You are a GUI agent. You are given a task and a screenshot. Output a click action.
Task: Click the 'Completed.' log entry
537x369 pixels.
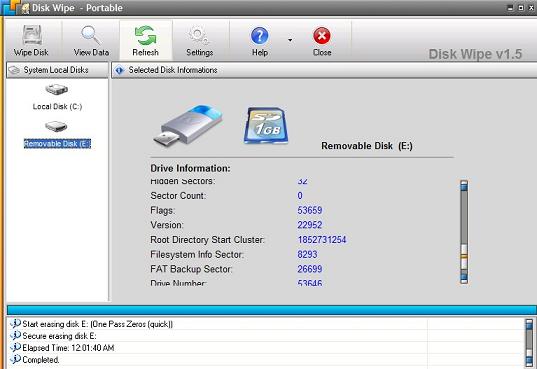(x=41, y=360)
